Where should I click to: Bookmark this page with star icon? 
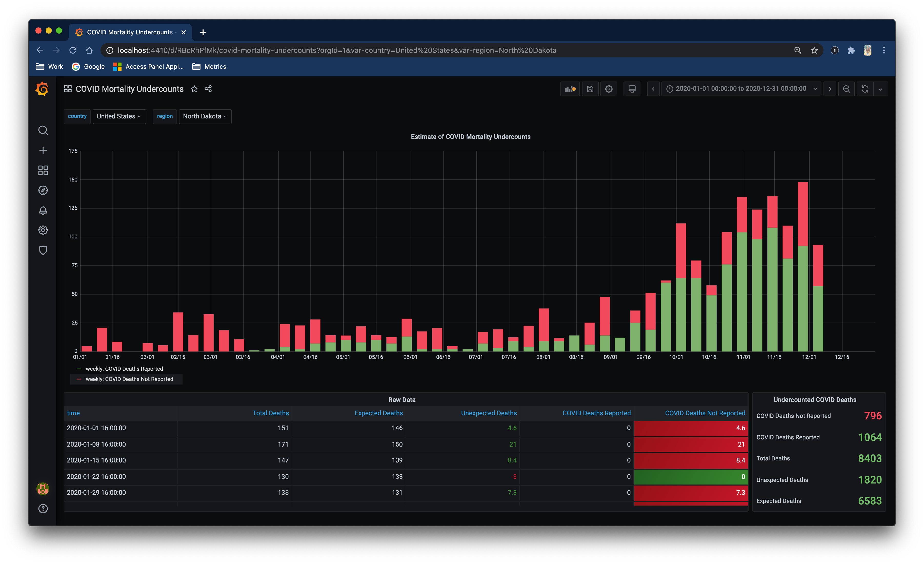(814, 50)
